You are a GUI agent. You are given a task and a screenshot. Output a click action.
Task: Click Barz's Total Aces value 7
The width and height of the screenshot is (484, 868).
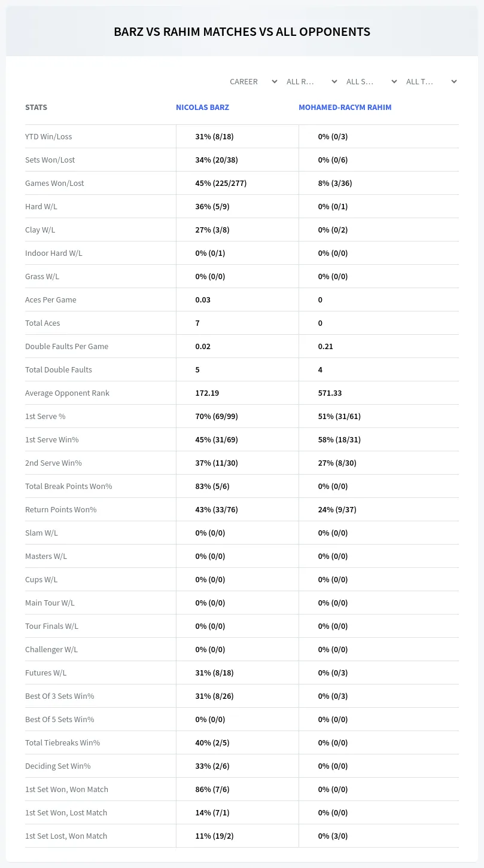tap(197, 323)
